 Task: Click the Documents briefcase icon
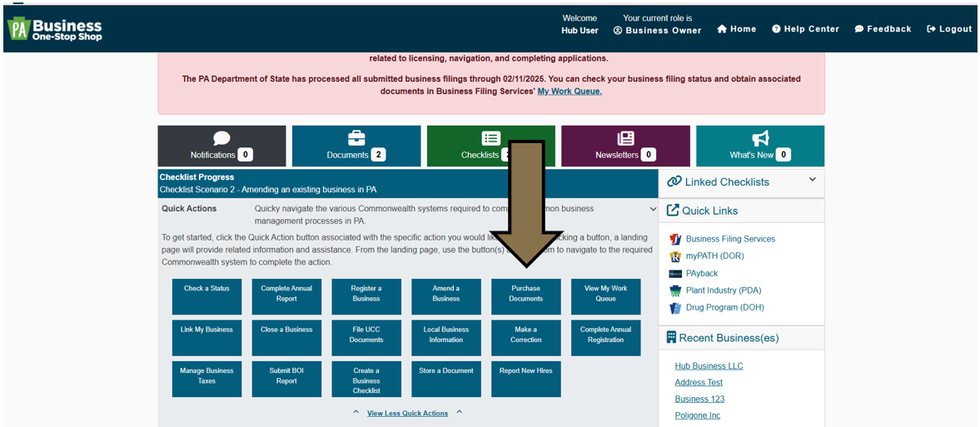(x=356, y=138)
